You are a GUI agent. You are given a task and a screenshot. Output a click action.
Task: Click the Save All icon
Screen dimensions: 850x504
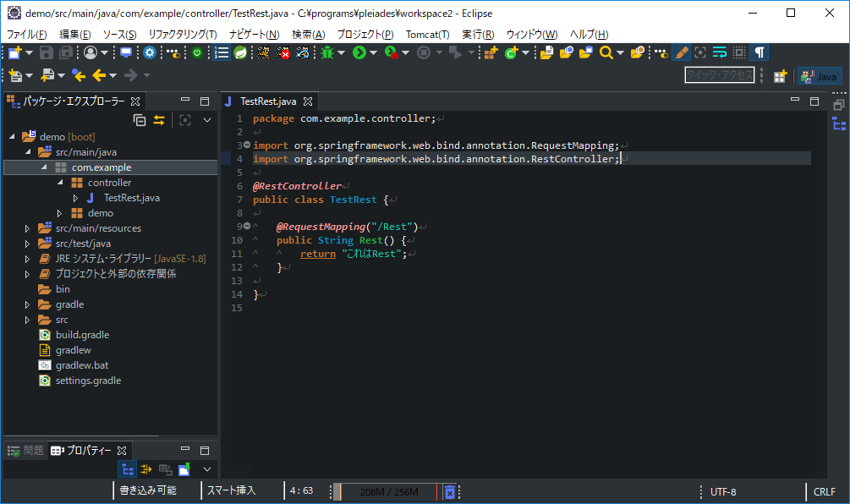pyautogui.click(x=66, y=52)
